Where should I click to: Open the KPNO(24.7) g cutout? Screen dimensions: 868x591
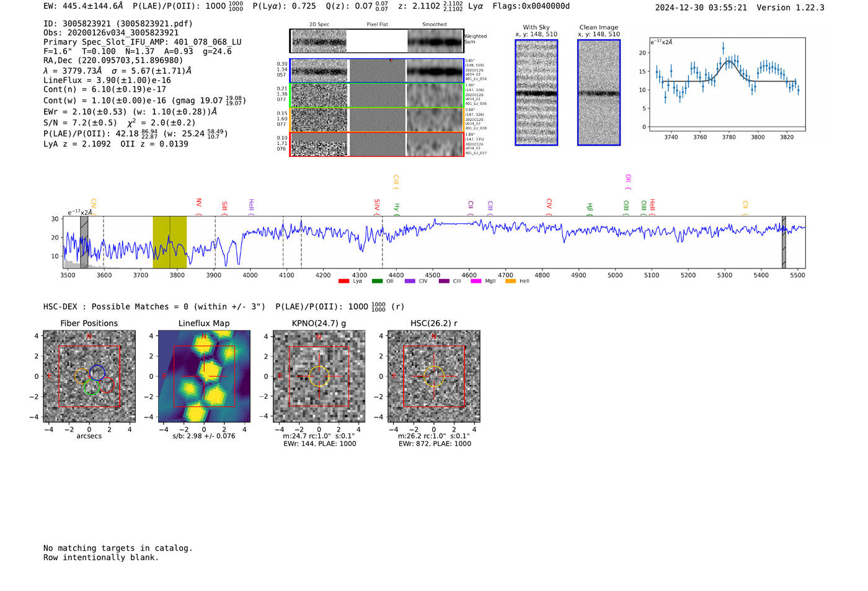[319, 376]
